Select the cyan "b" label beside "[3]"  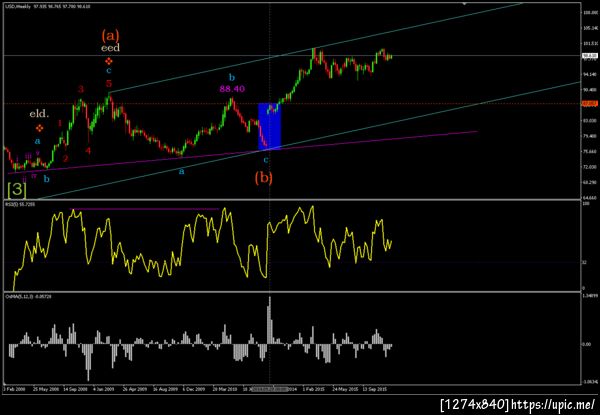coord(46,179)
